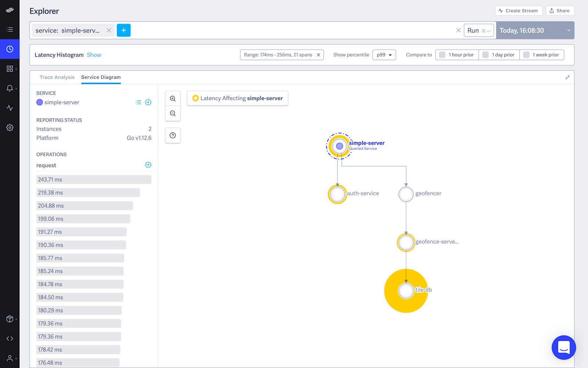This screenshot has height=368, width=588.
Task: Collapse the diagram panel with arrows icon
Action: coord(567,77)
